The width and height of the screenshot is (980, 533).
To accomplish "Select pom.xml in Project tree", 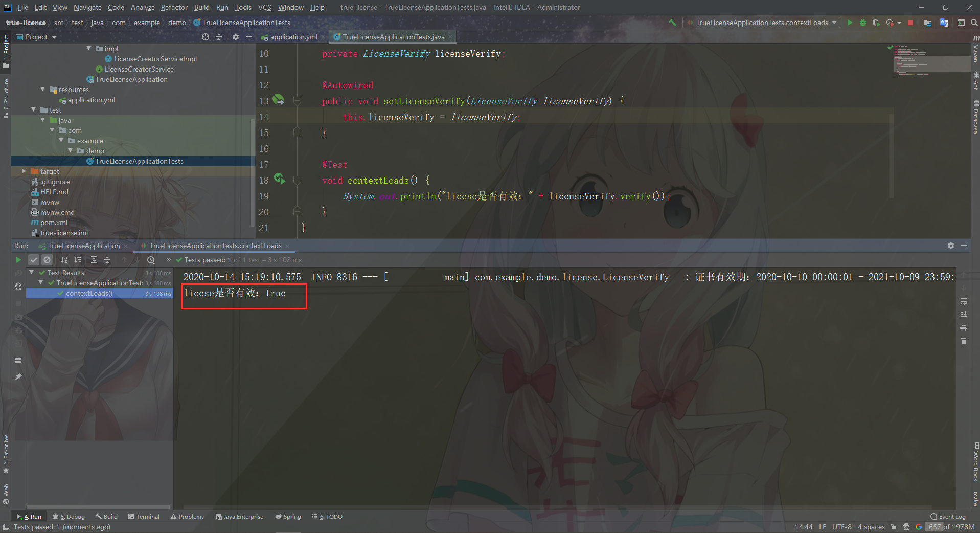I will tap(54, 223).
